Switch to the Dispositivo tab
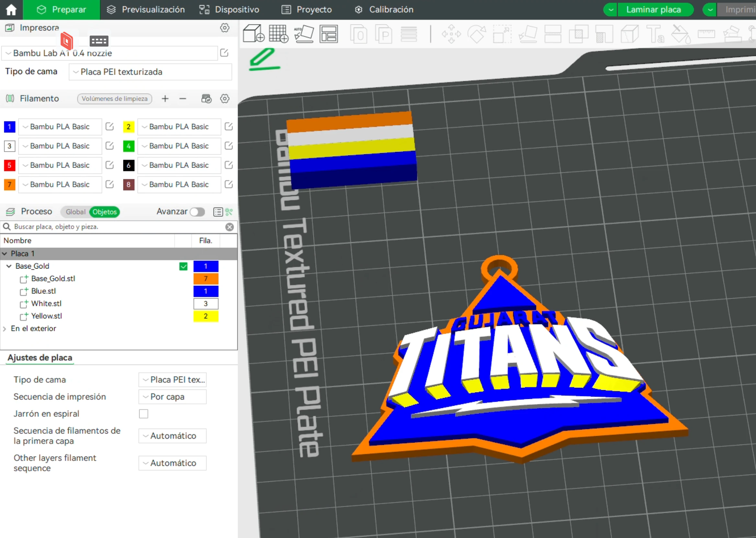Screen dimensions: 756x538 pos(230,10)
